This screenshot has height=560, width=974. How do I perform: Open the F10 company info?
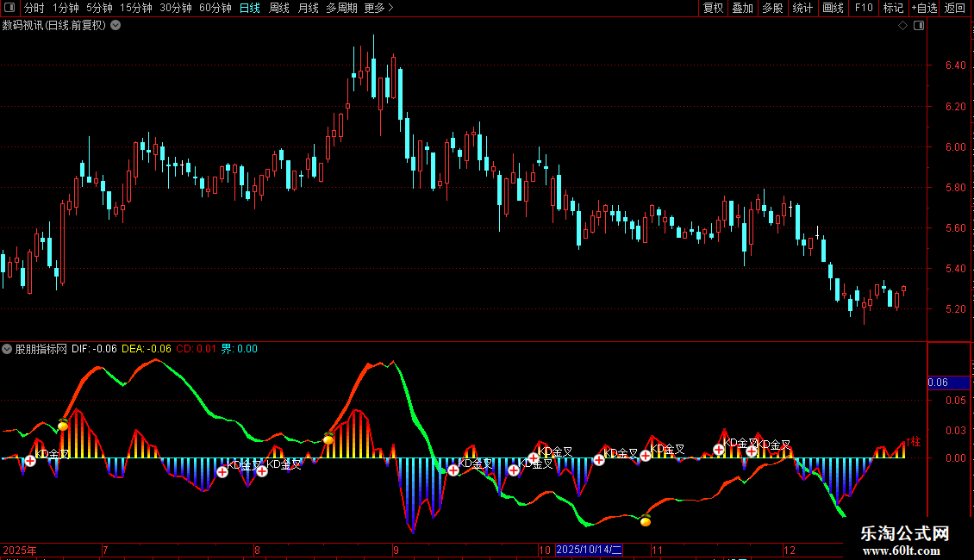pos(863,8)
